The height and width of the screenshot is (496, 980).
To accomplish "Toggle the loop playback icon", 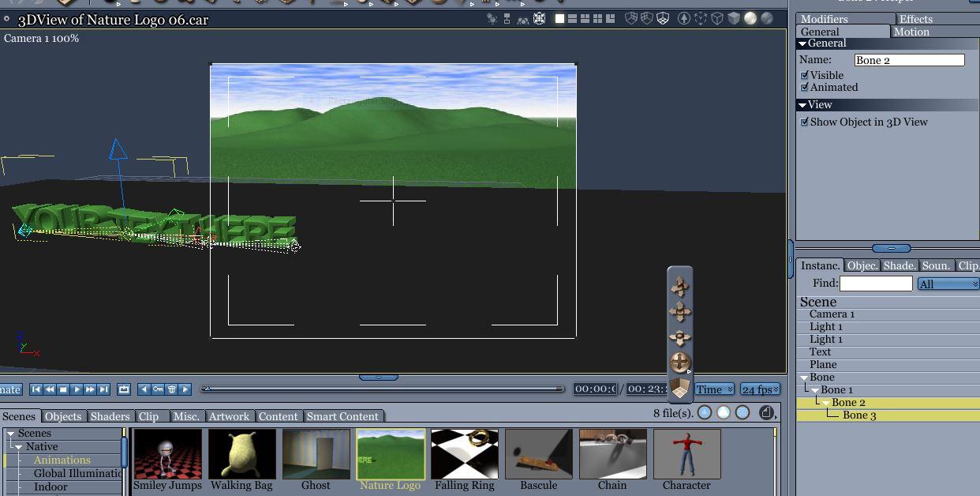I will tap(124, 389).
